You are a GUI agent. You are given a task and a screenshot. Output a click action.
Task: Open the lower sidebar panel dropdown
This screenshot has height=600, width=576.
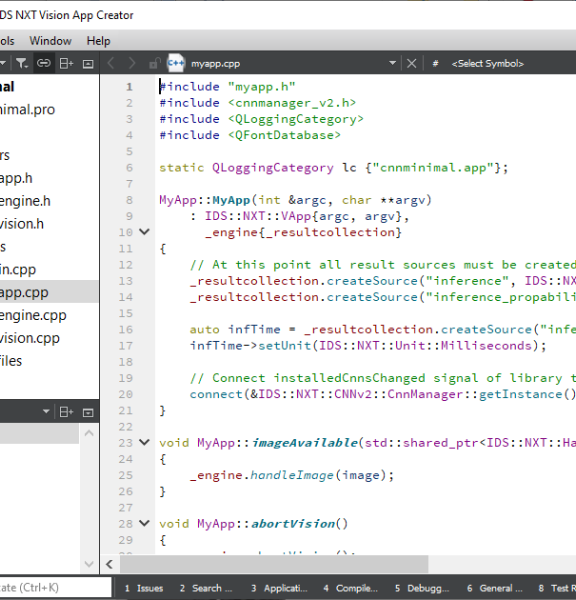click(x=46, y=412)
